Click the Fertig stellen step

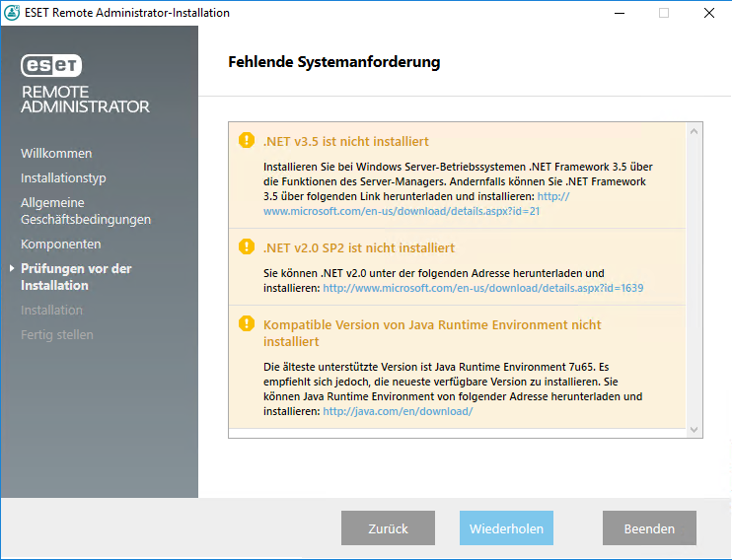[x=57, y=335]
